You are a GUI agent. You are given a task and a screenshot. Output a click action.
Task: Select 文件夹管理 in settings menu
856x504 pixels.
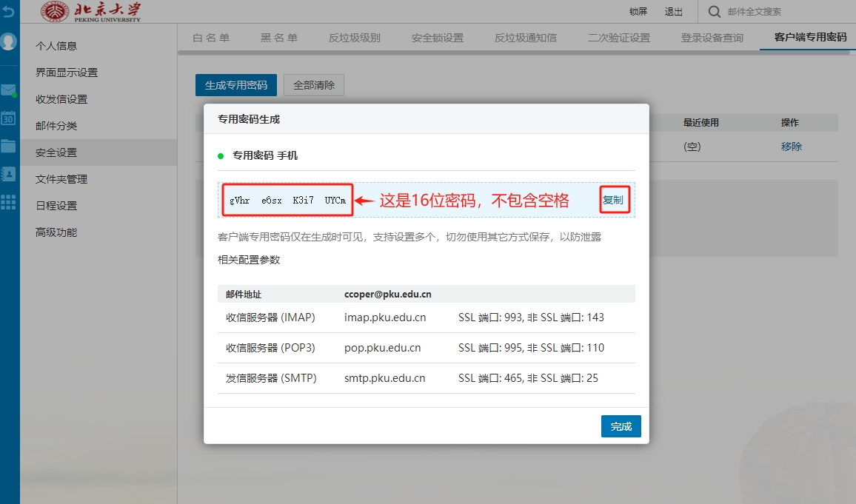61,179
